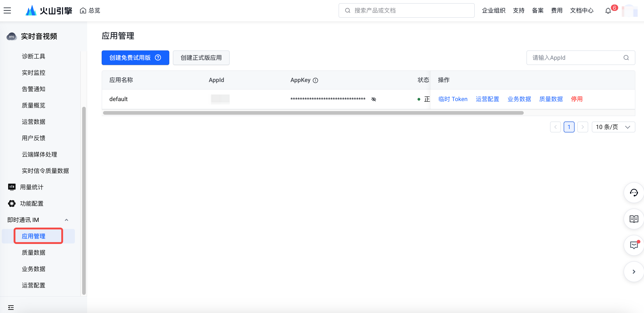This screenshot has height=313, width=644.
Task: Click 停用 to disable default app
Action: point(577,99)
